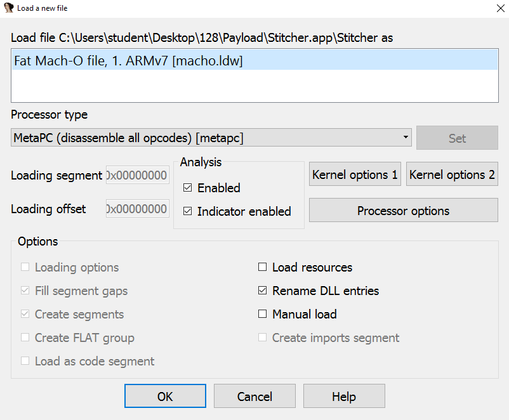The width and height of the screenshot is (509, 420).
Task: Click the Fill segment gaps checkbox
Action: coord(25,291)
